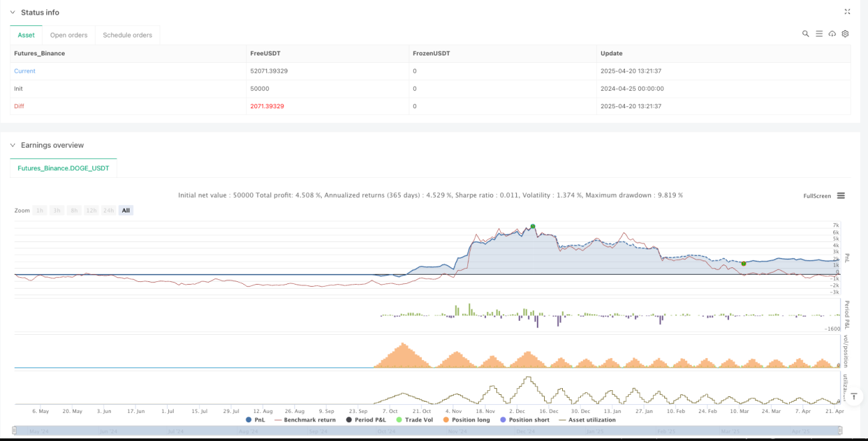The height and width of the screenshot is (441, 868).
Task: Switch to the Open orders tab
Action: pos(69,35)
